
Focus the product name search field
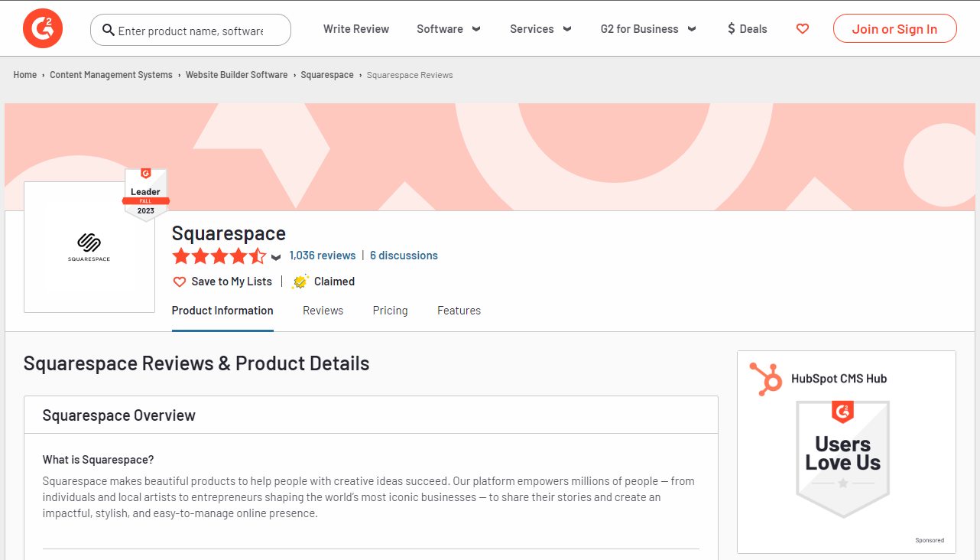[190, 30]
